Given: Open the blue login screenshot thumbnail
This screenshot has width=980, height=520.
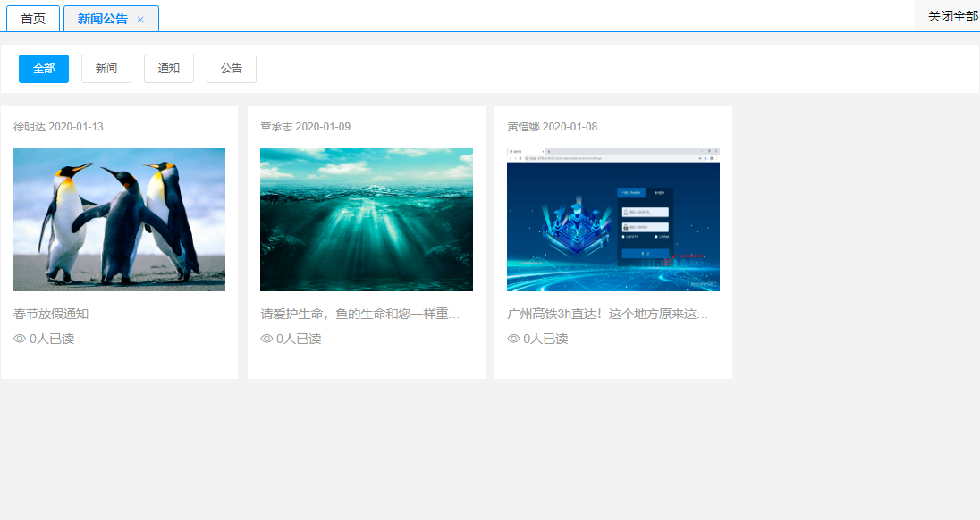Looking at the screenshot, I should coord(613,220).
